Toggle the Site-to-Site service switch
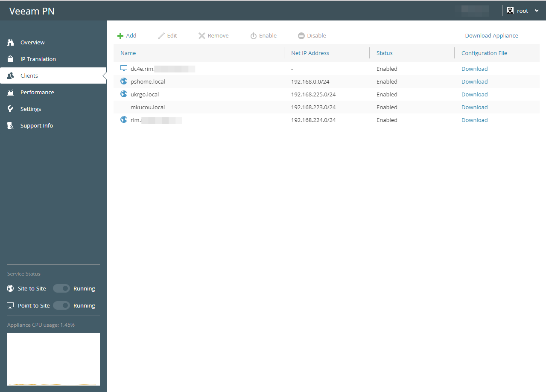The image size is (546, 392). click(61, 289)
